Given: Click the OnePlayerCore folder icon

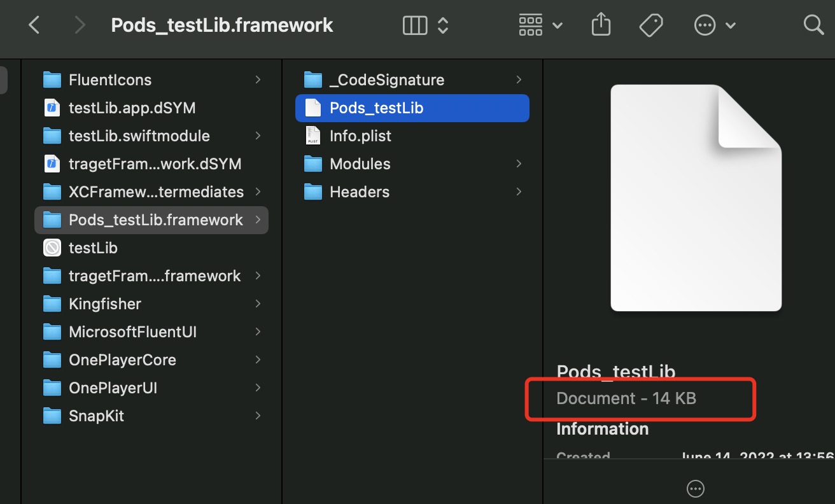Looking at the screenshot, I should [x=52, y=360].
